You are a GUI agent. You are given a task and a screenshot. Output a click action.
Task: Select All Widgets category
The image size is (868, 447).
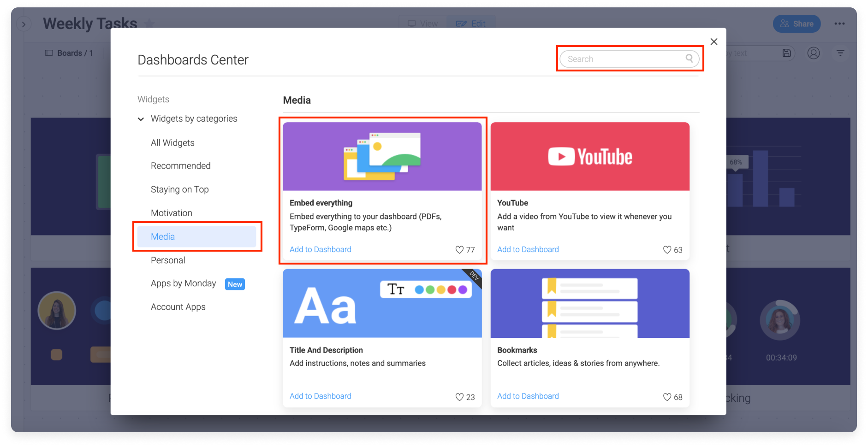pos(172,143)
